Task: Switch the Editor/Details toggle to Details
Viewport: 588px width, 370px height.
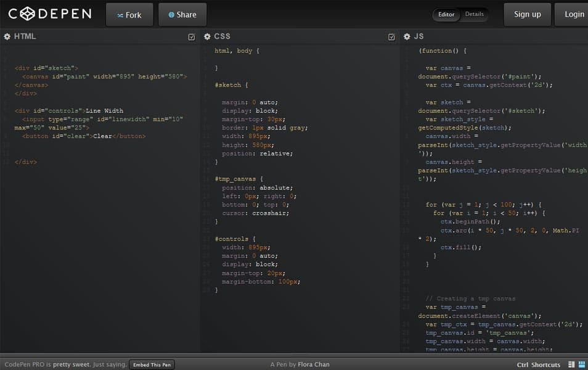Action: pyautogui.click(x=475, y=14)
